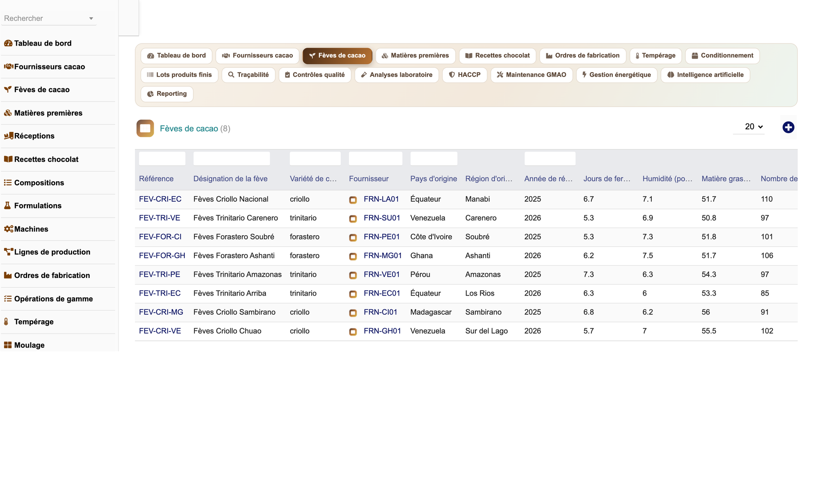
Task: Click the Matières premières cubes sidebar icon
Action: click(x=8, y=113)
